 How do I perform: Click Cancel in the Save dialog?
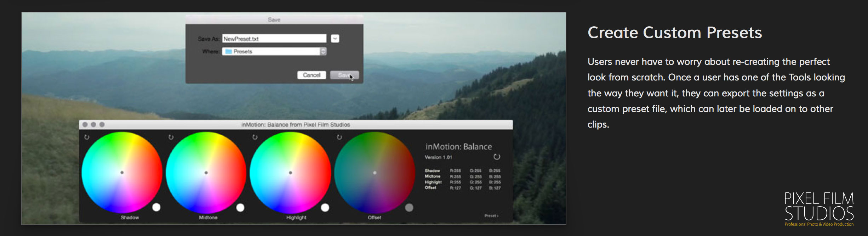[312, 75]
